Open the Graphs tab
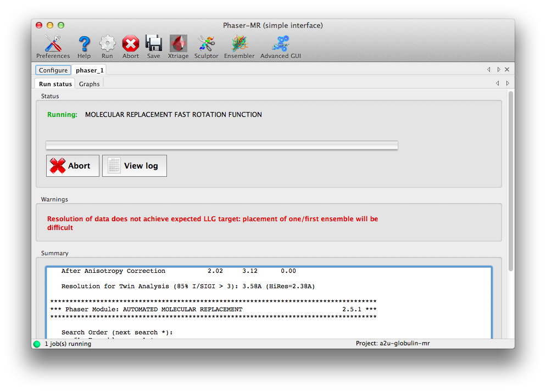The height and width of the screenshot is (392, 546). point(90,84)
